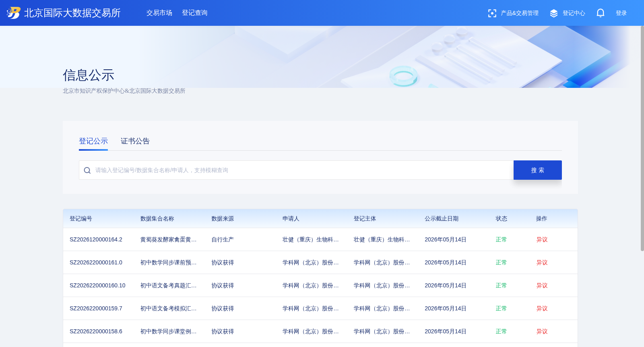This screenshot has width=644, height=347.
Task: Select registration number SZ2026220000161.0
Action: 96,262
